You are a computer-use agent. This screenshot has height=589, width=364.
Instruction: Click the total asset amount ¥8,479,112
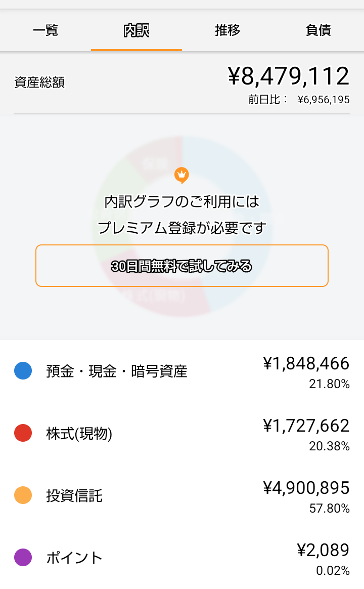click(289, 76)
